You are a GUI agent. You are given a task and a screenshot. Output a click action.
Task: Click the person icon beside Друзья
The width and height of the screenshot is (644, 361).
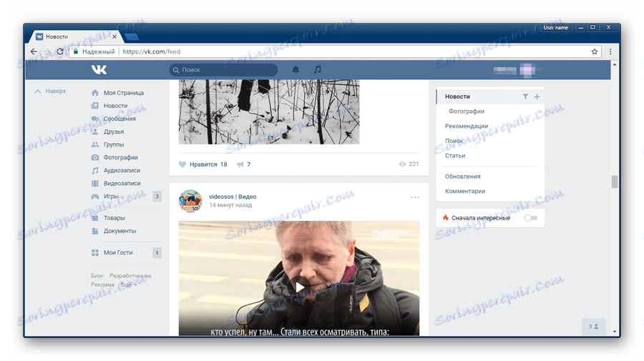(x=95, y=132)
